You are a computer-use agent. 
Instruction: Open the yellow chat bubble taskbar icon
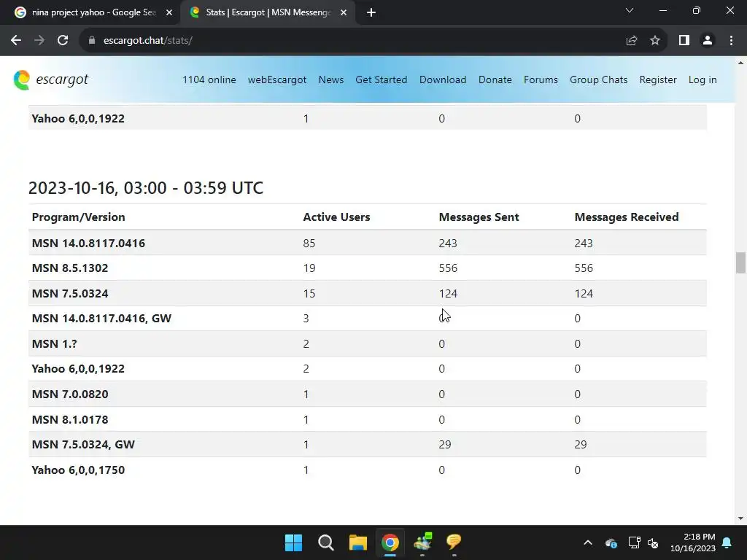pos(454,542)
